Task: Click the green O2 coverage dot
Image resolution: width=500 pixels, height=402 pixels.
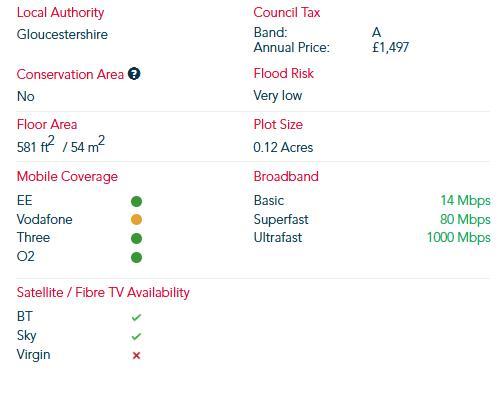Action: pyautogui.click(x=136, y=257)
